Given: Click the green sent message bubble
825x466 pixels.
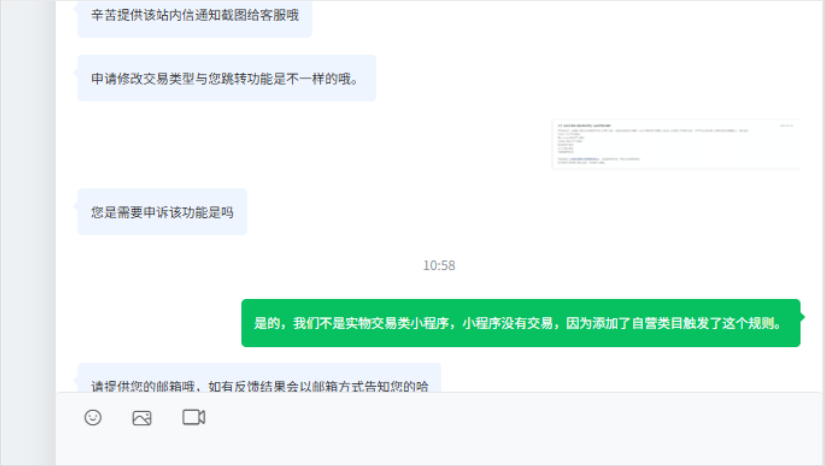Looking at the screenshot, I should 521,323.
